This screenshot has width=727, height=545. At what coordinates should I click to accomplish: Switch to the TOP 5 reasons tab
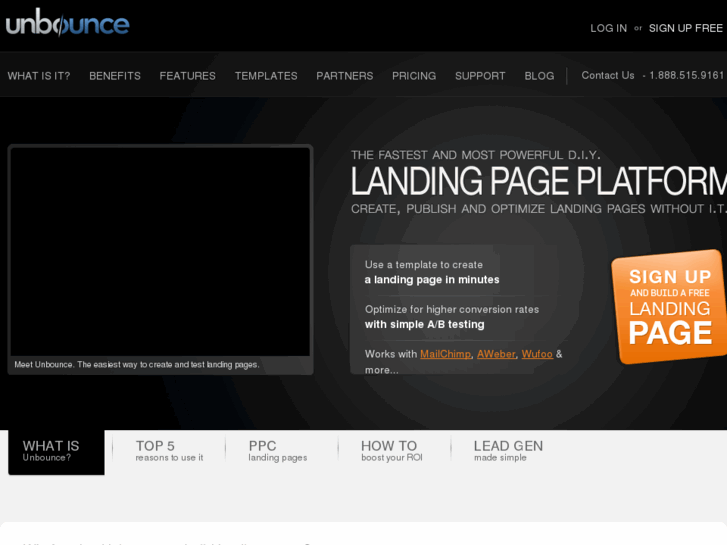[169, 451]
